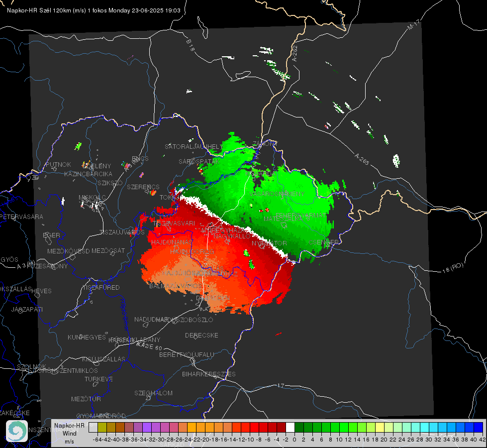Click the SZERENCS town label
This screenshot has width=487, height=448.
point(143,187)
